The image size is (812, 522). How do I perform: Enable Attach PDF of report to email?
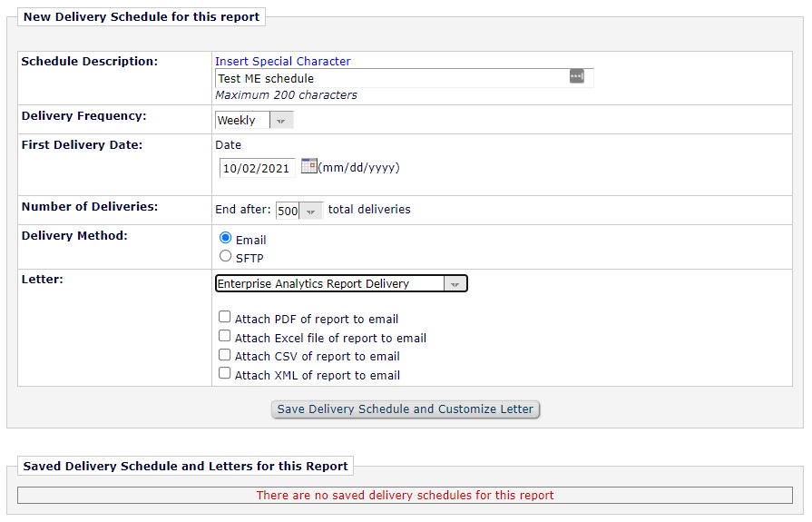[x=225, y=318]
